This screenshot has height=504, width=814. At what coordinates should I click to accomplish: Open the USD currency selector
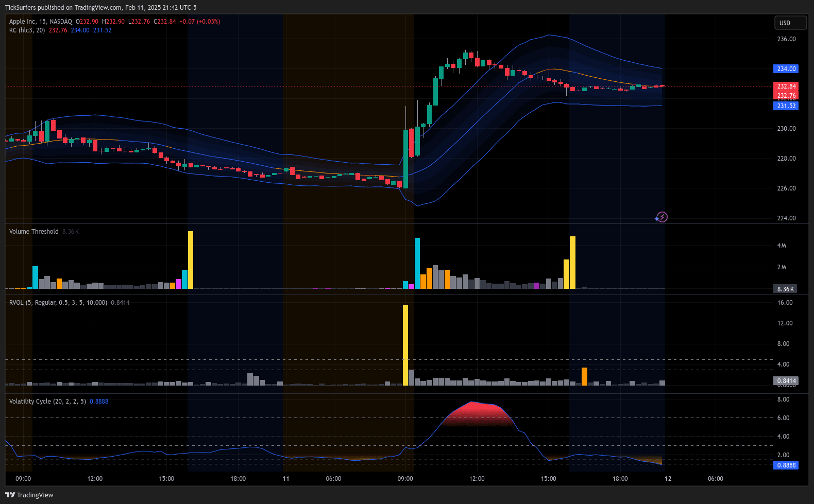pos(791,23)
